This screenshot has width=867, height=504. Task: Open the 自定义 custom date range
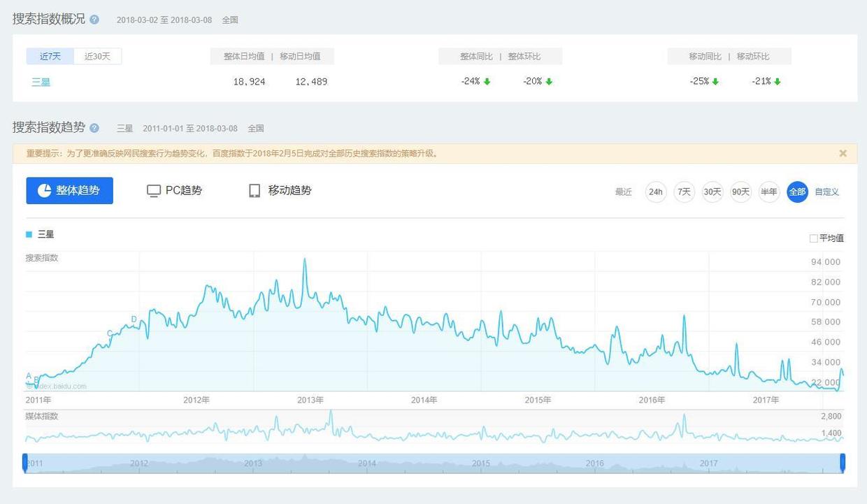pyautogui.click(x=826, y=192)
